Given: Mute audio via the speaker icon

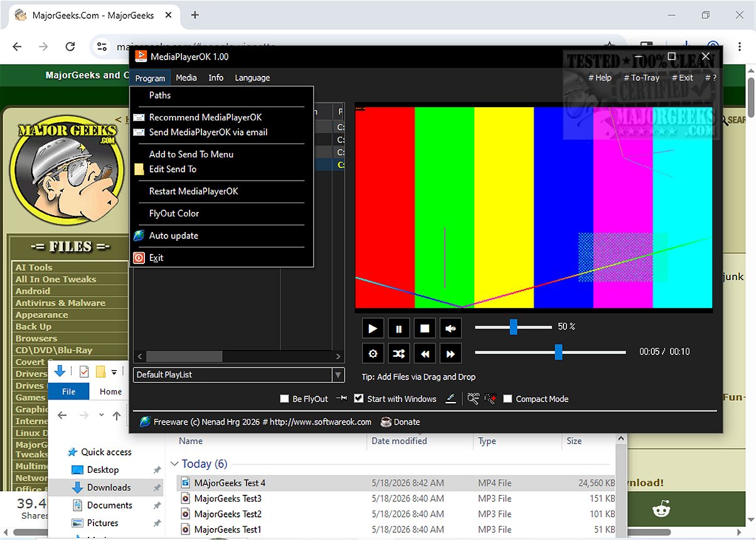Looking at the screenshot, I should coord(450,328).
